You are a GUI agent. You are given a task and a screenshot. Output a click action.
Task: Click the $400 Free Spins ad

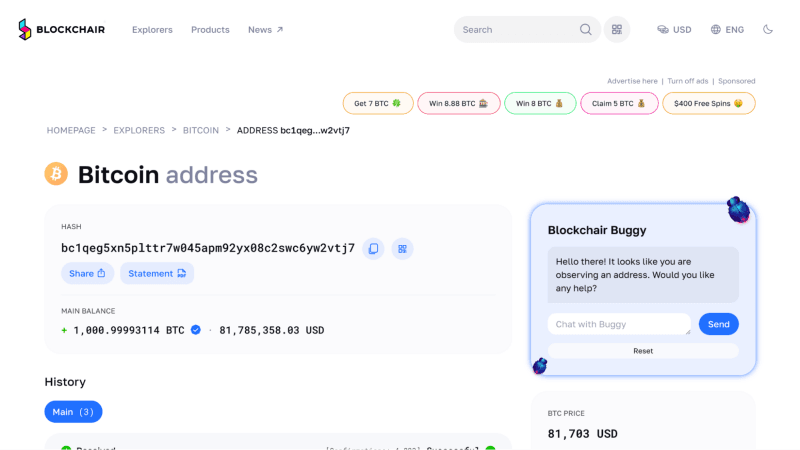pos(709,103)
